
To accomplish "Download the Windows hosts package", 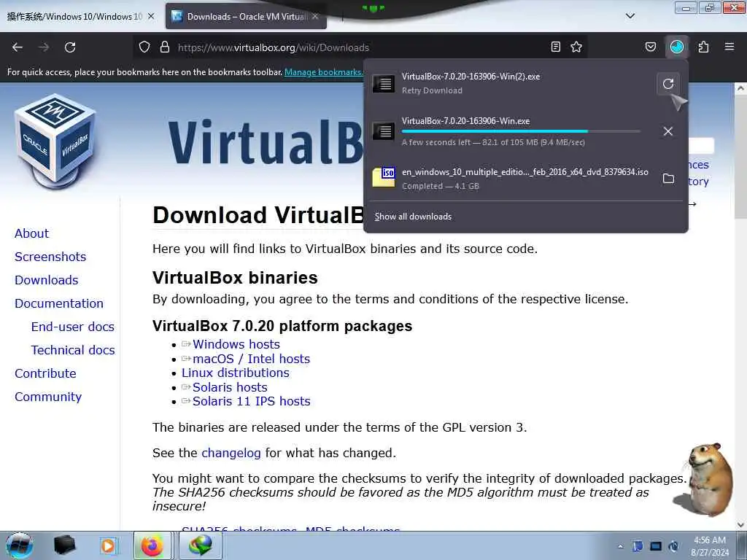I will (x=236, y=344).
